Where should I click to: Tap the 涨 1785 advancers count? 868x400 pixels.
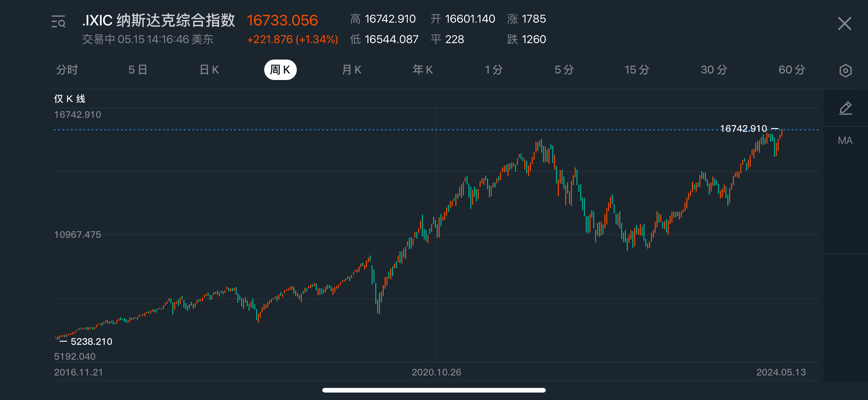click(x=527, y=19)
